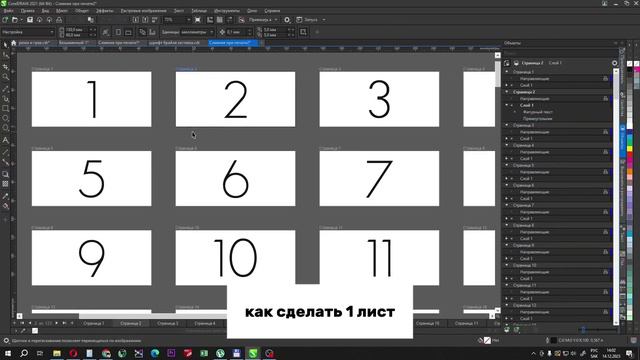This screenshot has width=640, height=360.
Task: Open the Макет menu
Action: tap(62, 11)
